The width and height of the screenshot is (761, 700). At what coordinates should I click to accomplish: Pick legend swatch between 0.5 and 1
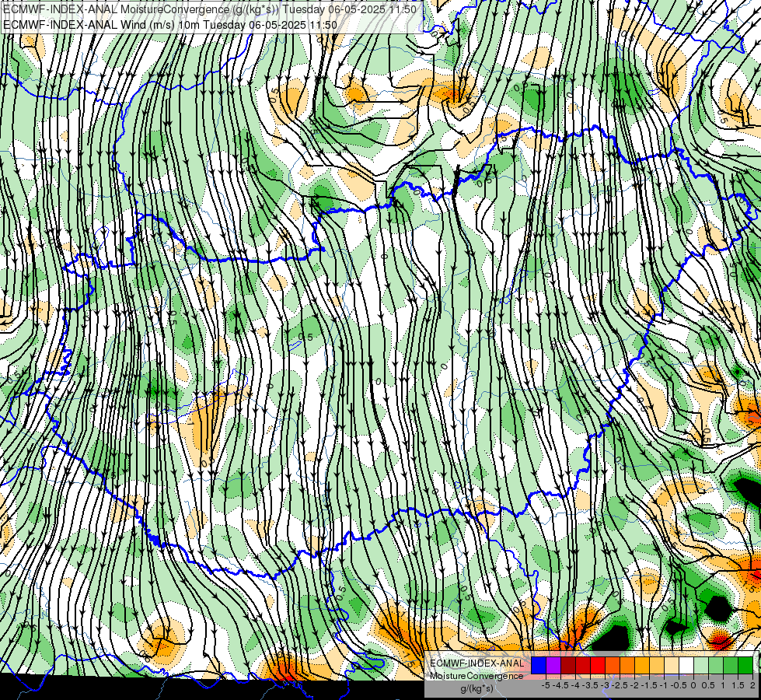(716, 666)
